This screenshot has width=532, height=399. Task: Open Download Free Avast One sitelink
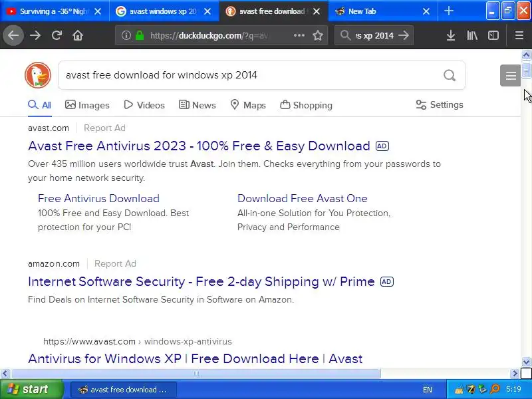click(x=303, y=198)
